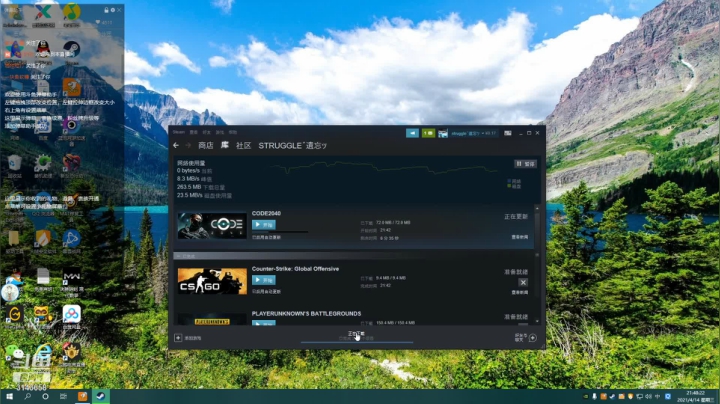This screenshot has width=720, height=404.
Task: Open the Recycle Bin desktop icon
Action: pos(14,166)
